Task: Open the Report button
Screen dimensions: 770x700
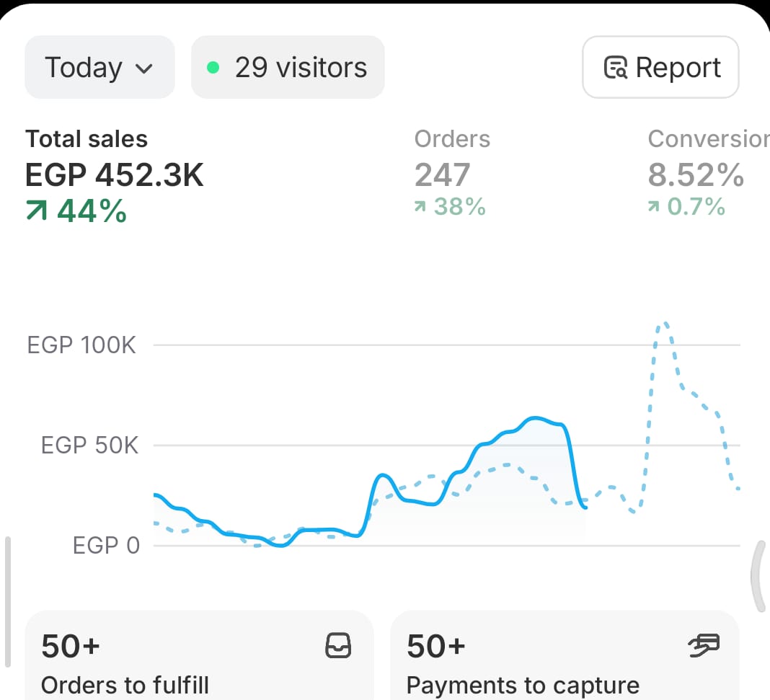Action: (x=660, y=68)
